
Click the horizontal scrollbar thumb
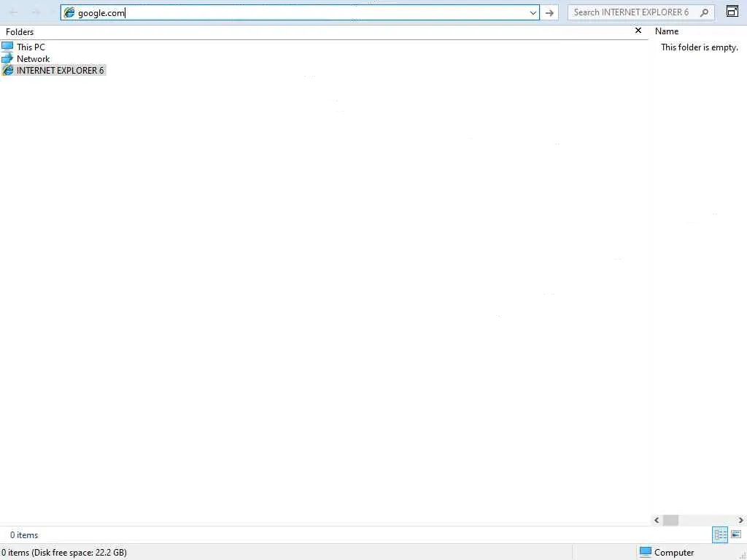670,520
